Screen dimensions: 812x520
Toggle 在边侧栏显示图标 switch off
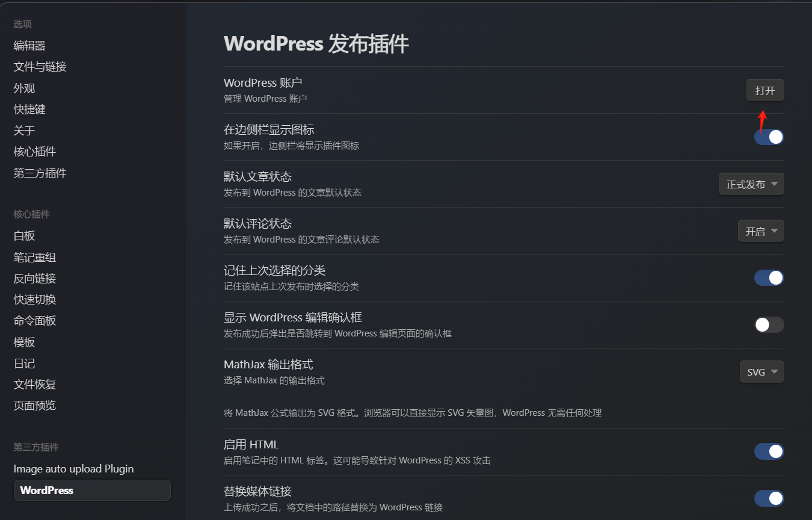click(x=769, y=137)
